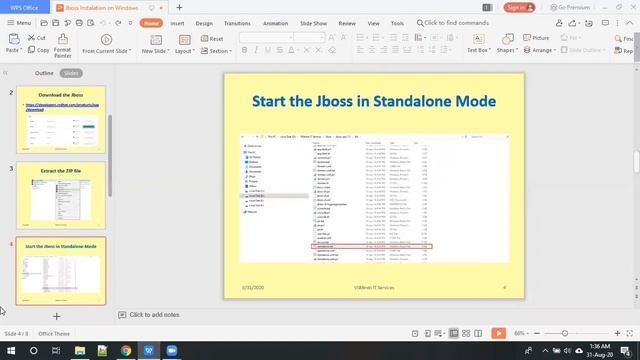640x360 pixels.
Task: Click the Redo arrow icon
Action: tap(118, 23)
